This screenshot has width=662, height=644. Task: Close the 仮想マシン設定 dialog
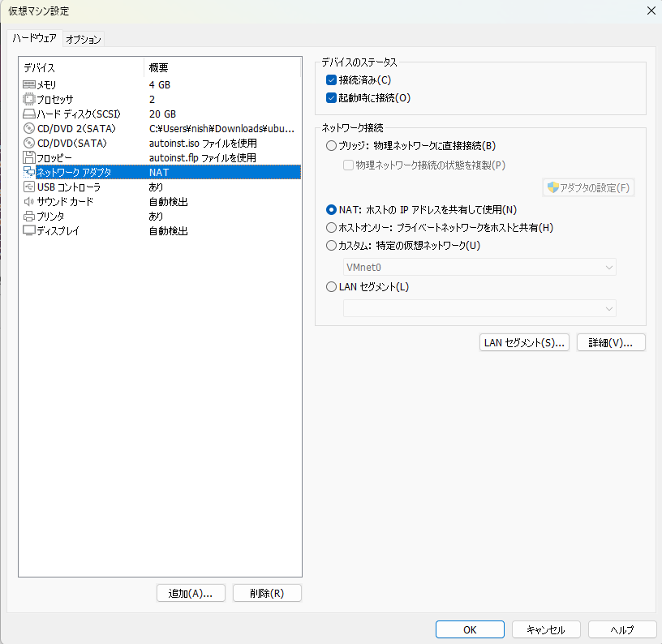pos(651,11)
